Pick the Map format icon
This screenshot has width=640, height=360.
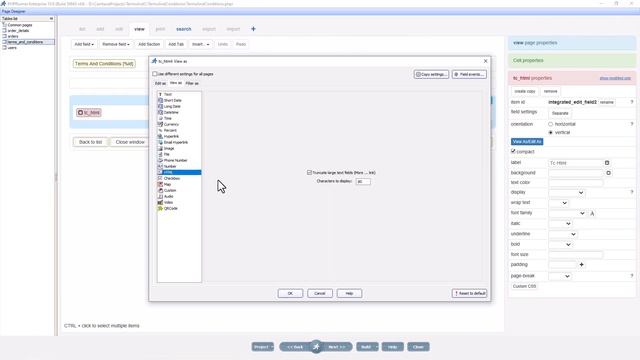(x=160, y=184)
